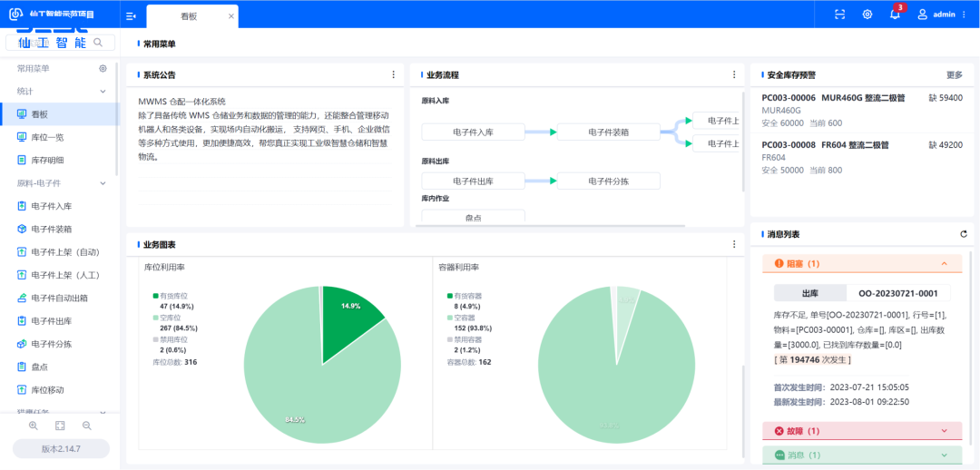Open the notification bell with 3 alerts
980x470 pixels.
point(895,15)
